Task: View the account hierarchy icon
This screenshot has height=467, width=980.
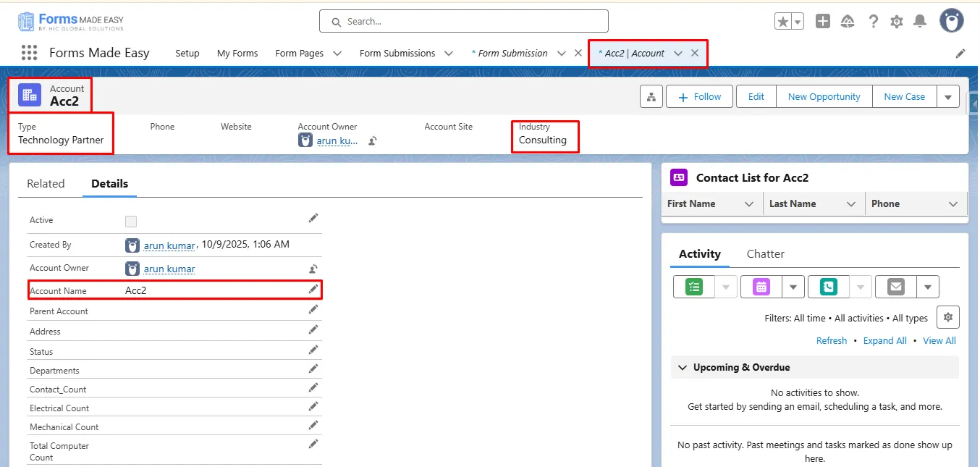Action: point(651,97)
